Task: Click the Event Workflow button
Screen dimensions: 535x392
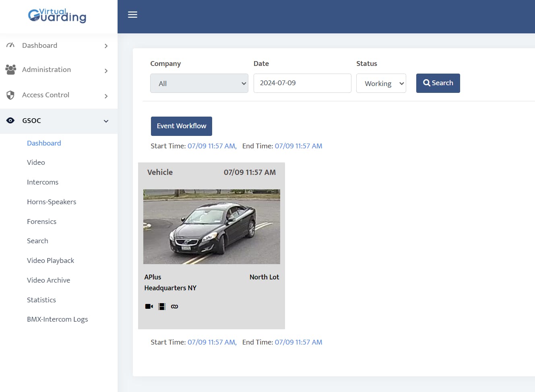Action: 181,126
